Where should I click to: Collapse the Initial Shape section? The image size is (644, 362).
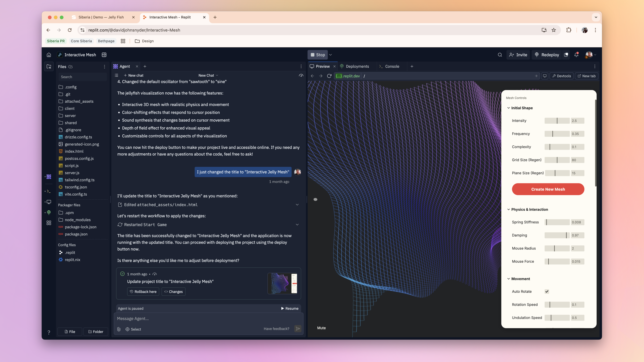tap(508, 108)
